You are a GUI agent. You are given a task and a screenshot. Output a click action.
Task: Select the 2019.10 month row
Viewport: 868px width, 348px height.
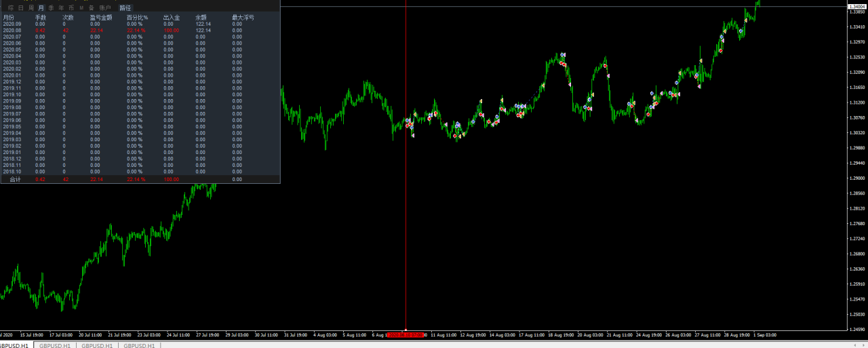140,95
